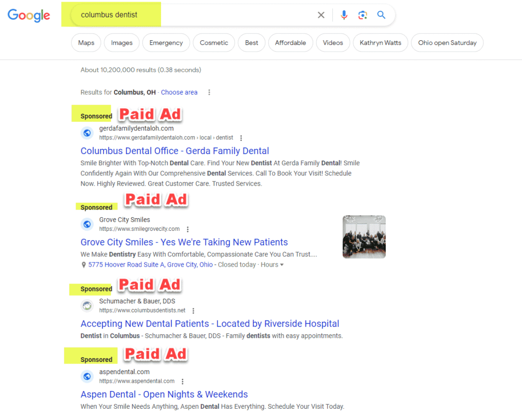Click the magnifying glass to search
Image resolution: width=522 pixels, height=420 pixels.
click(381, 15)
